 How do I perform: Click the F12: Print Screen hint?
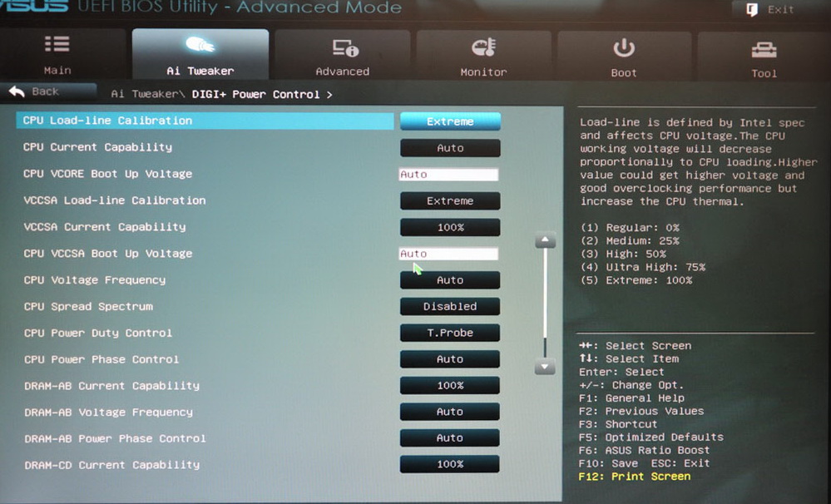[x=635, y=477]
